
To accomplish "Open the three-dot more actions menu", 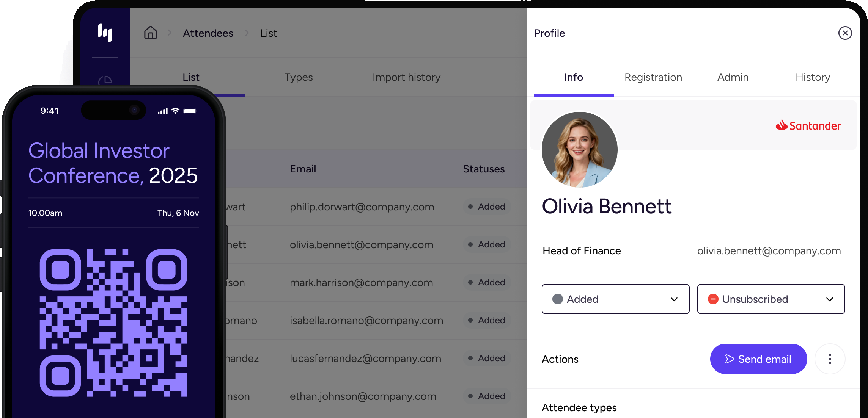I will pyautogui.click(x=830, y=359).
